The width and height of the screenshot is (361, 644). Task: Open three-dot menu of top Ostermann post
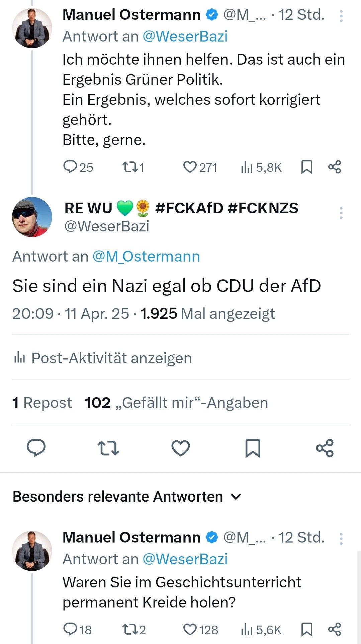click(x=341, y=16)
